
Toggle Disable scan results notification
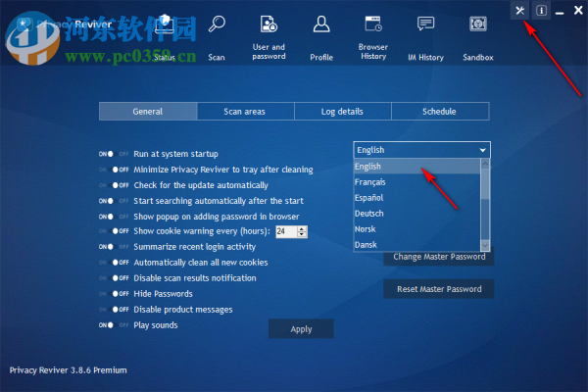click(x=114, y=278)
